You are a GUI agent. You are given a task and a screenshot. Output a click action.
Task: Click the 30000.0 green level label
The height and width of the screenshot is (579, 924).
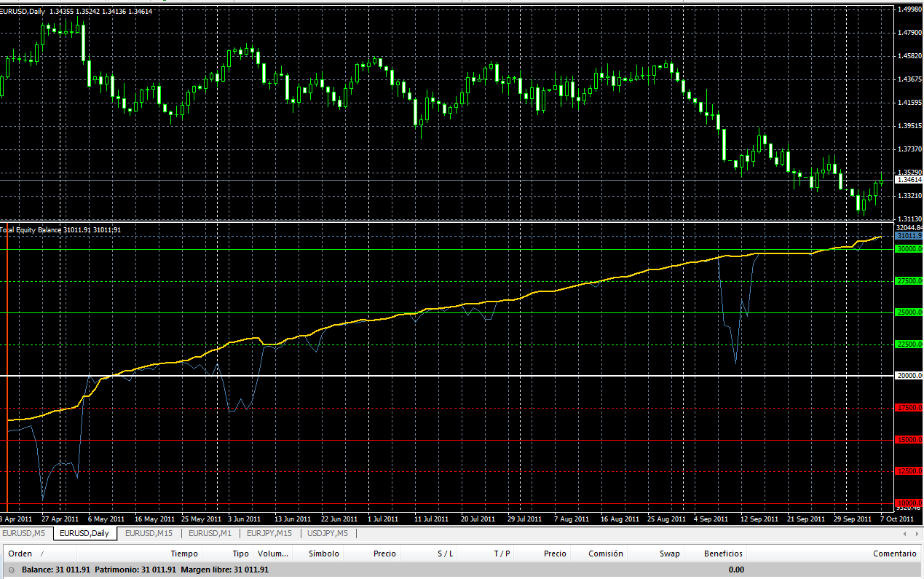[909, 249]
